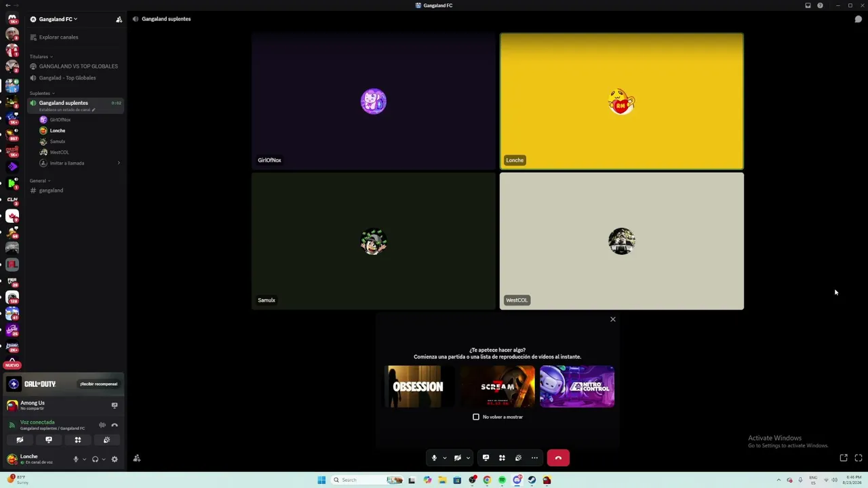This screenshot has height=488, width=868.
Task: Start an activity from the Voz conectada panel
Action: click(78, 440)
